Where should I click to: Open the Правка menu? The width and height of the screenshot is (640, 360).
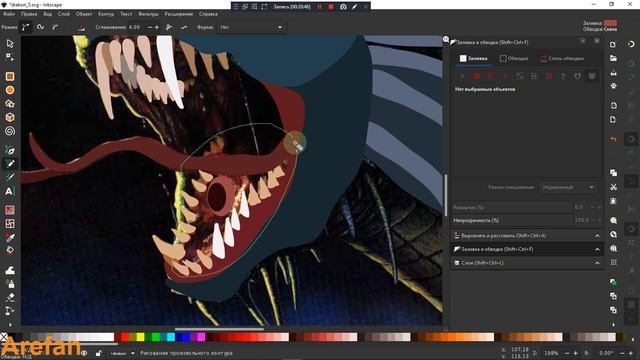pyautogui.click(x=29, y=14)
